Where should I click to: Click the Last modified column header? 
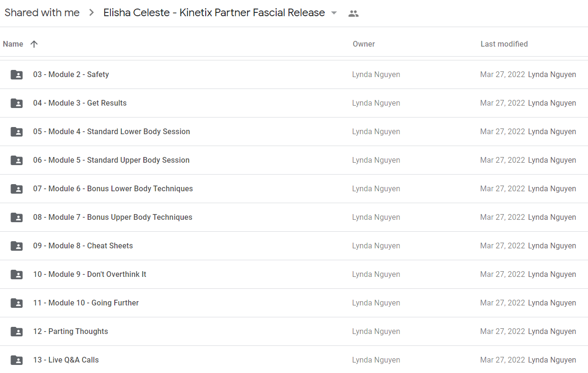504,44
